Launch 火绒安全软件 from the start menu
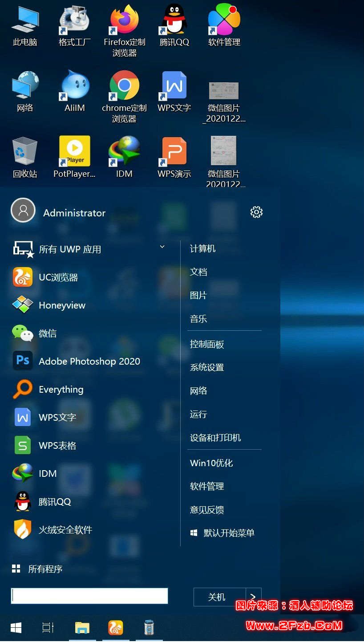 [65, 529]
